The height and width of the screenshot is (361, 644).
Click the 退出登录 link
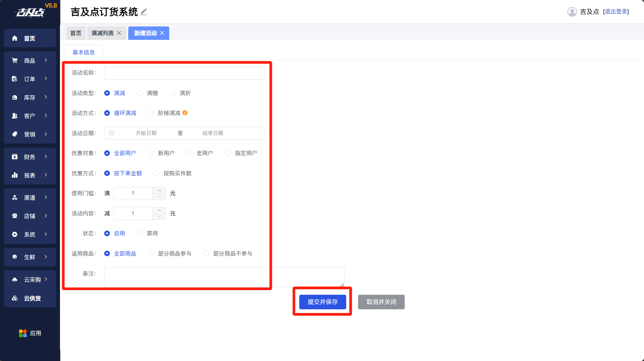pyautogui.click(x=616, y=12)
